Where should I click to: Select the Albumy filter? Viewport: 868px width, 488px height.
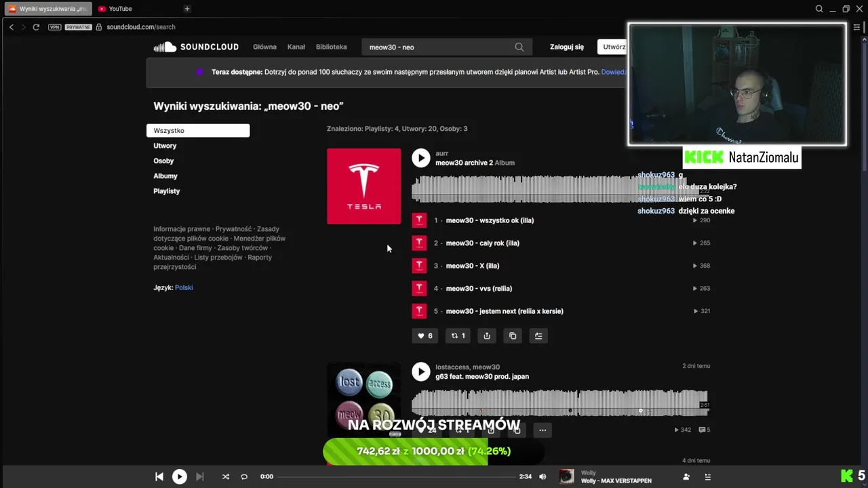pyautogui.click(x=165, y=176)
